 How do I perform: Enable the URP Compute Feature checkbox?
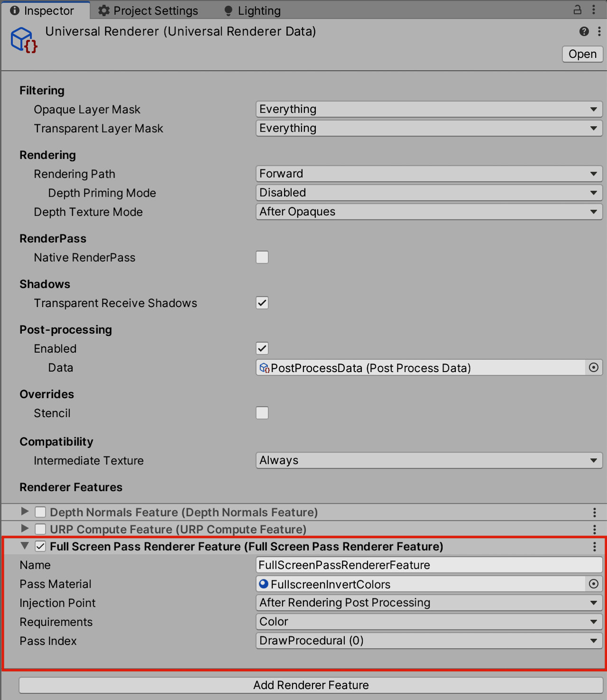pos(40,529)
